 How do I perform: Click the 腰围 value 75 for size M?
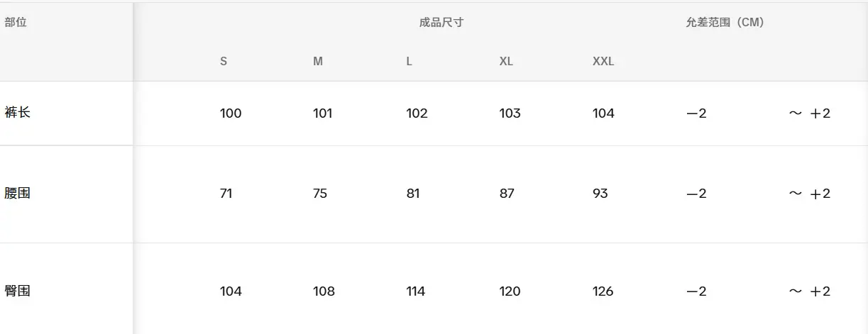coord(320,194)
